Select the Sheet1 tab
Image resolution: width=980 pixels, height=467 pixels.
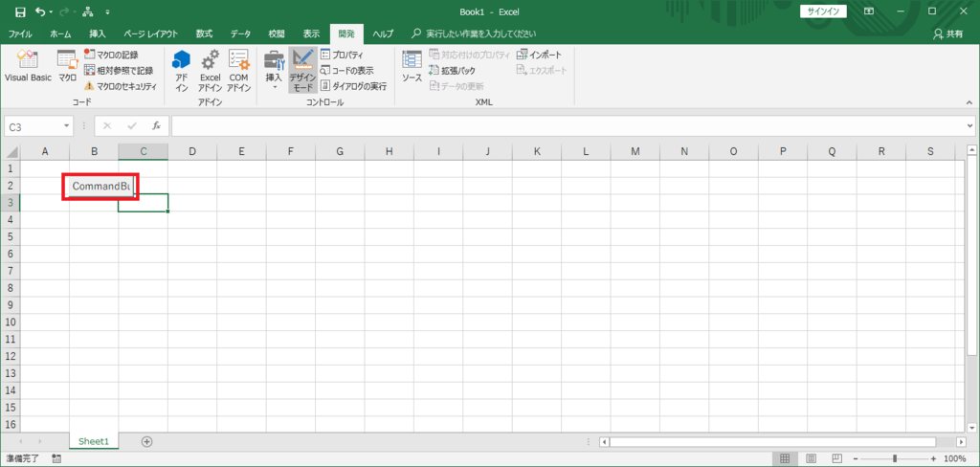(x=94, y=441)
